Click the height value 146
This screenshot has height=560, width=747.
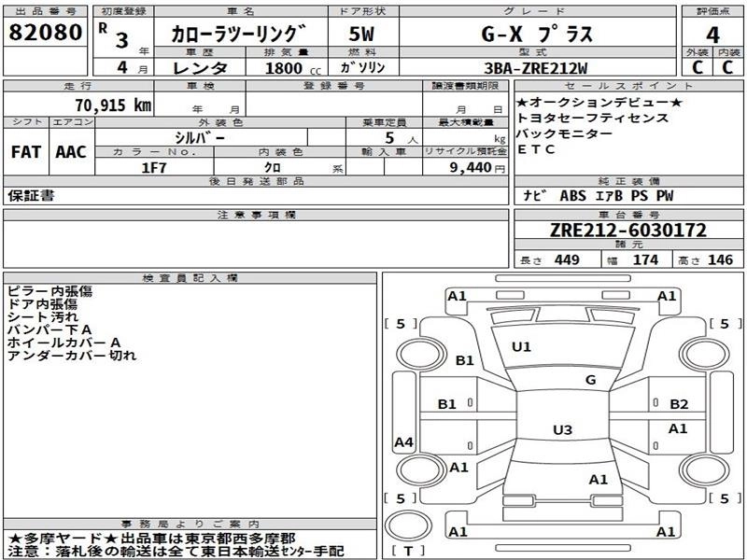(720, 259)
